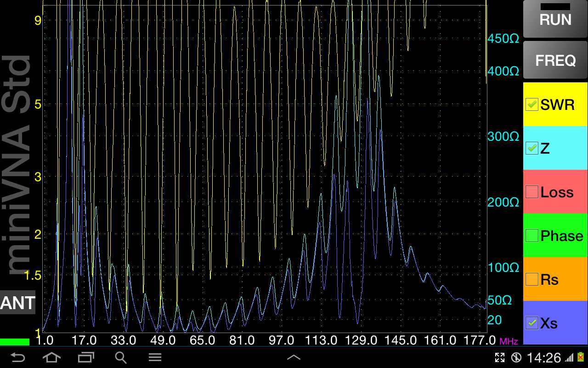Tap the circular status icon beside the clock
Viewport: 588px width, 368px height.
516,357
